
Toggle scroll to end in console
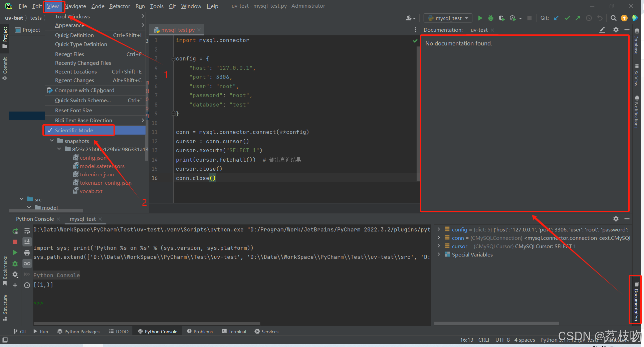(27, 241)
